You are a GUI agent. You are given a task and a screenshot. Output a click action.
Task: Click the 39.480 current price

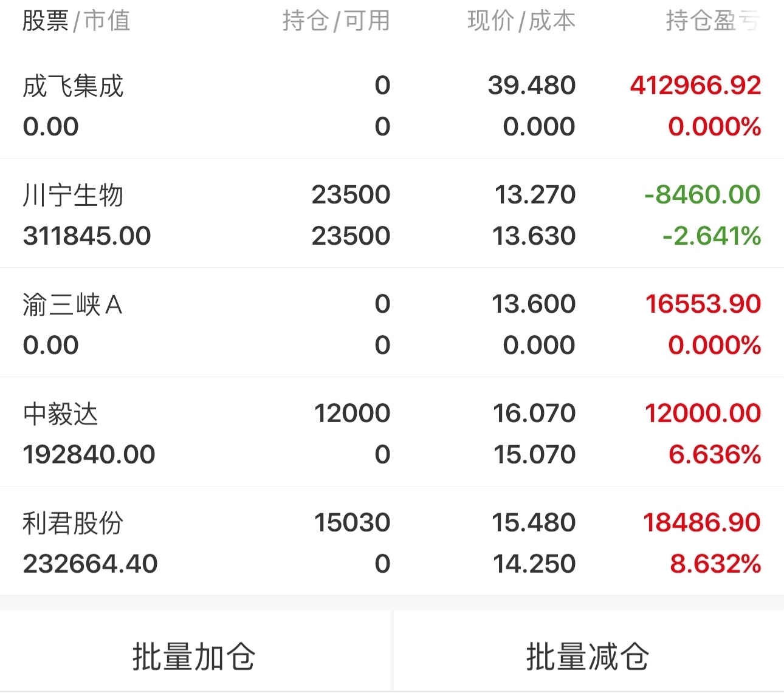pyautogui.click(x=531, y=86)
